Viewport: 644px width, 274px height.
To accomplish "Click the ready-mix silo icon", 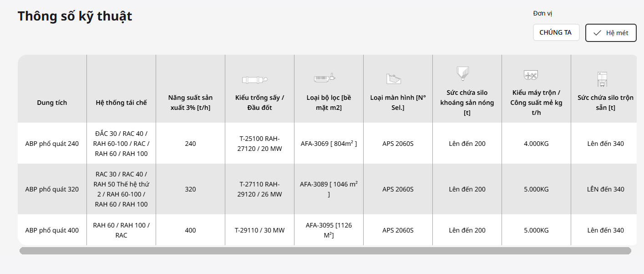I will pyautogui.click(x=602, y=78).
